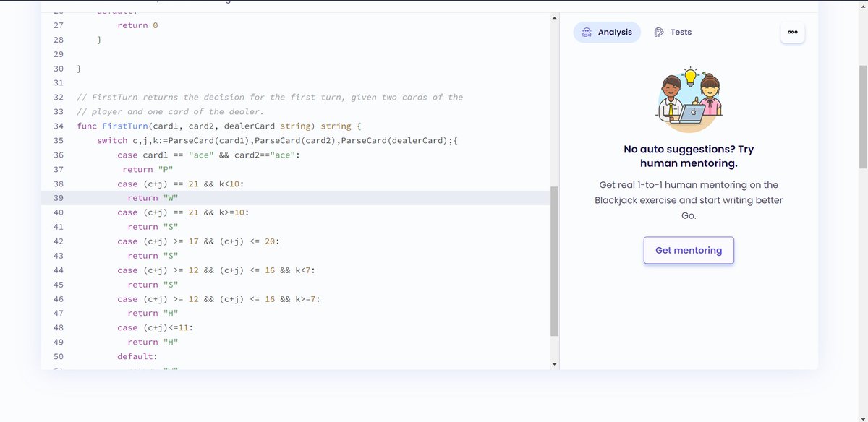Click the 'case (c+j)<=11:' line
The width and height of the screenshot is (868, 422).
tap(156, 327)
